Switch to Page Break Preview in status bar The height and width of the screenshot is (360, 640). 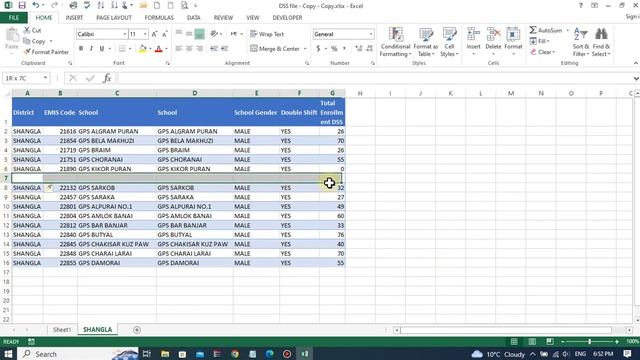550,341
